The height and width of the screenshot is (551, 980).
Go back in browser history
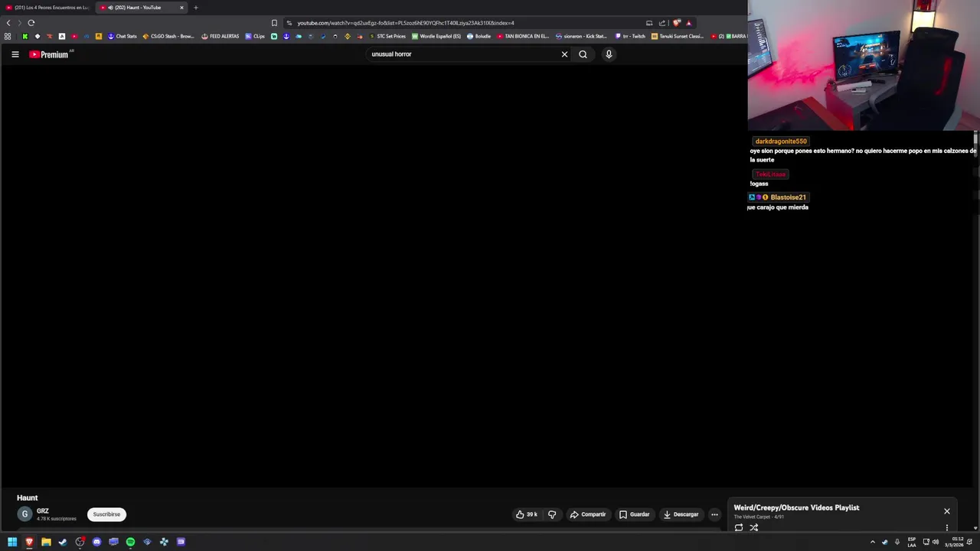coord(8,23)
